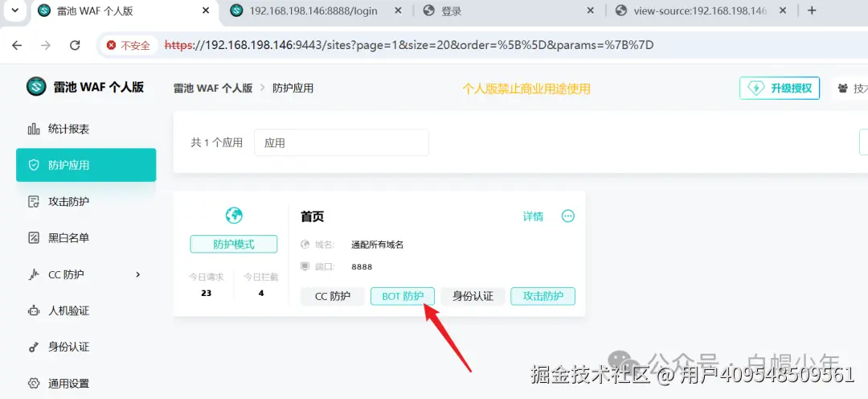The height and width of the screenshot is (399, 868).
Task: Click the 攻击防护 sidebar icon
Action: click(34, 202)
